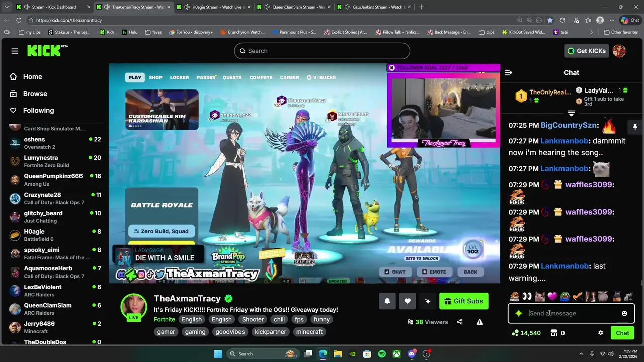Switch to Stream - Kick Dashboard tab
This screenshot has width=644, height=362.
click(x=53, y=7)
